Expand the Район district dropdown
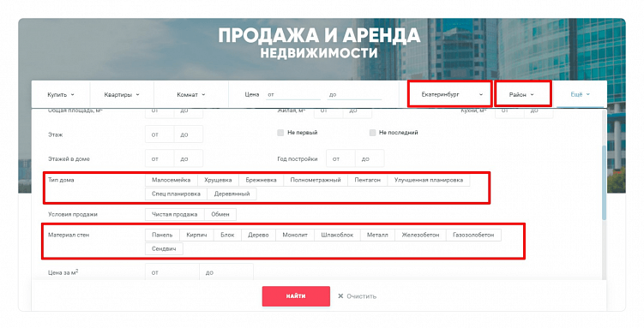The image size is (644, 328). point(522,95)
